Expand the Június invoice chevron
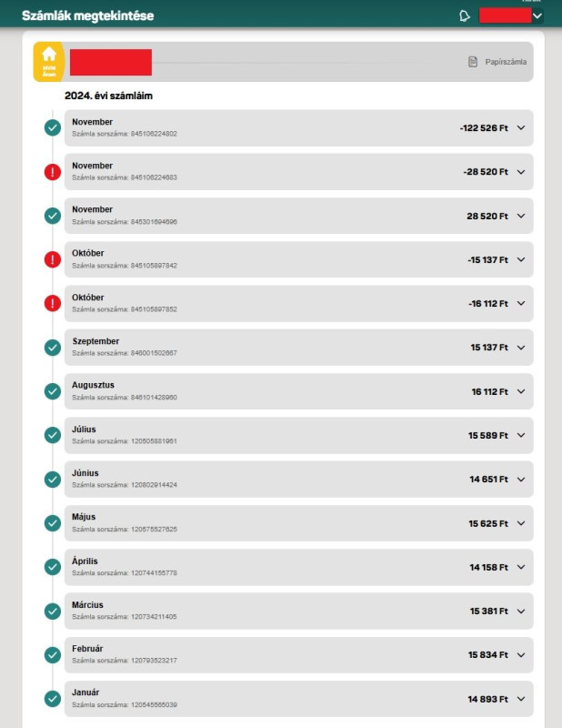Viewport: 562px width, 728px height. click(521, 479)
